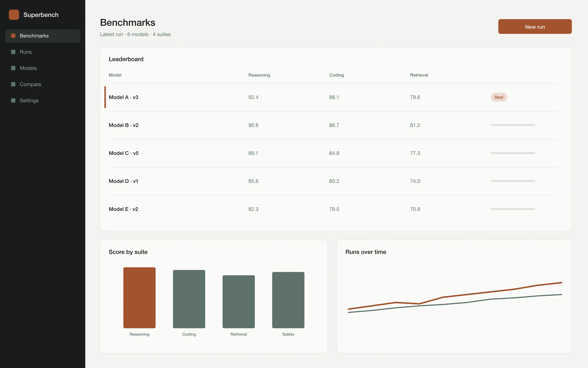The image size is (588, 368).
Task: Click the Model column header
Action: [115, 75]
